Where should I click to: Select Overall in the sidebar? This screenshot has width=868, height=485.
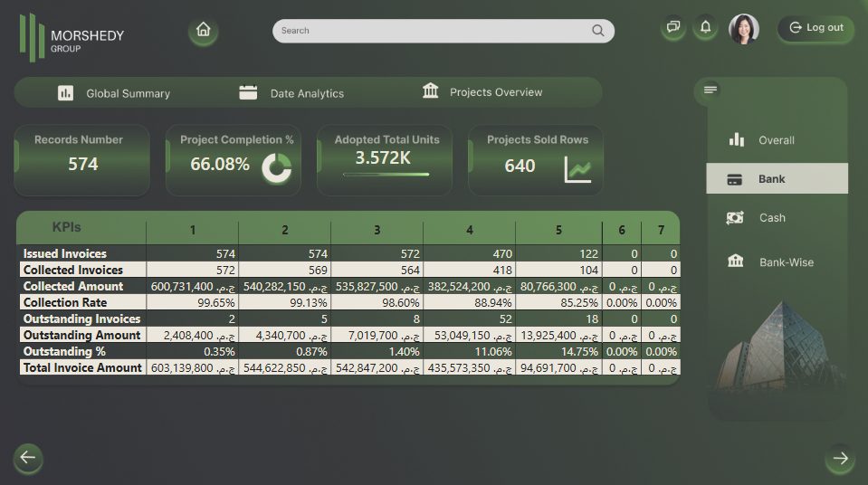tap(777, 140)
